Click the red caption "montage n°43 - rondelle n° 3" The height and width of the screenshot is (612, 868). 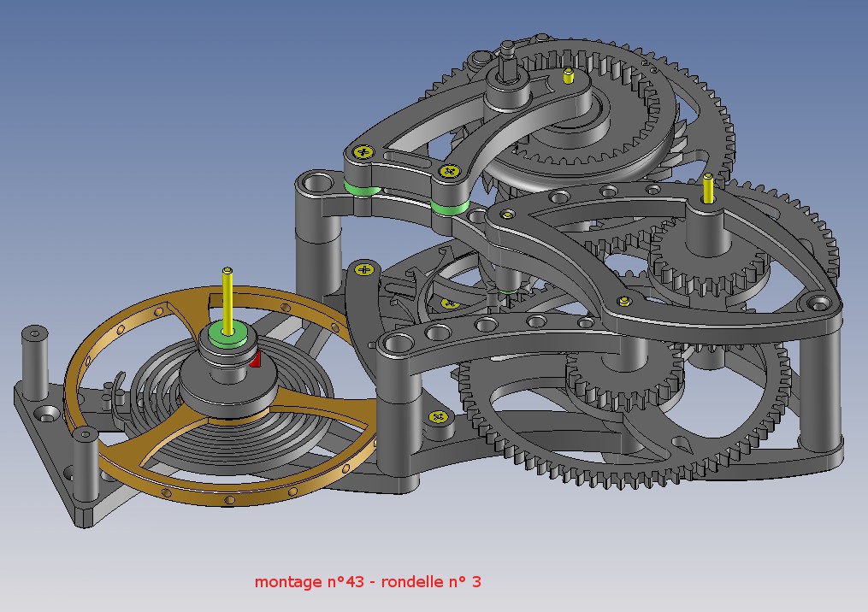click(368, 581)
